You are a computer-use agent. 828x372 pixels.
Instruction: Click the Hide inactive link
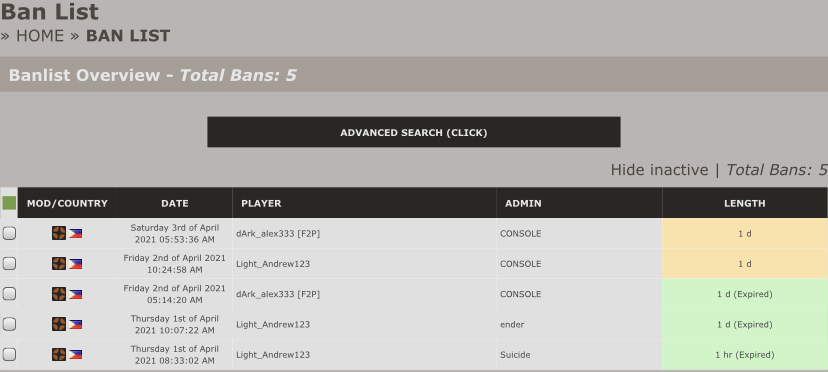point(659,170)
